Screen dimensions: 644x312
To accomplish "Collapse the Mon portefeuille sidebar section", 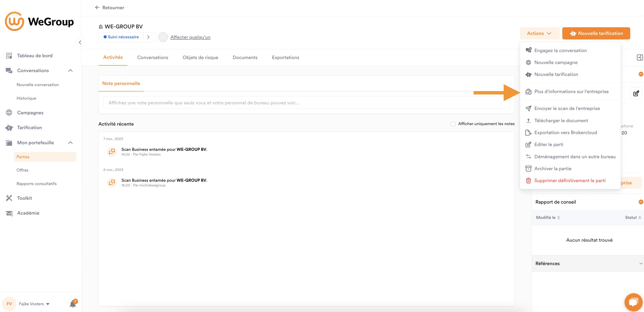I will (x=70, y=143).
